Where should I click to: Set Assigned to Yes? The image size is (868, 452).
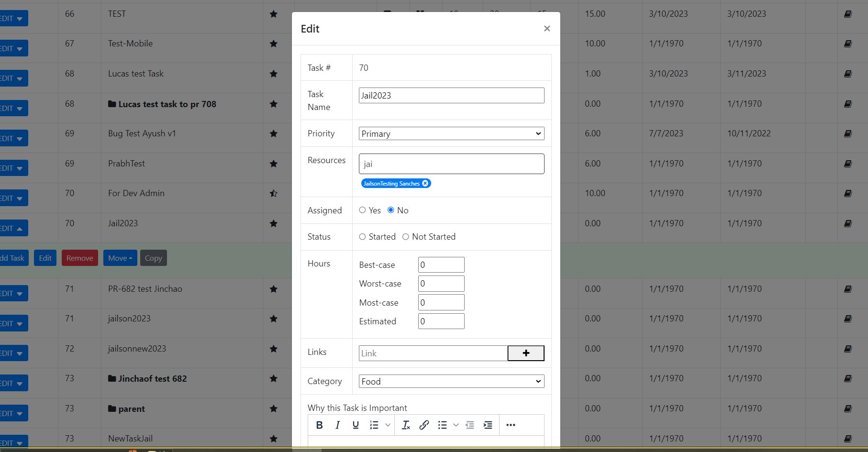coord(362,210)
